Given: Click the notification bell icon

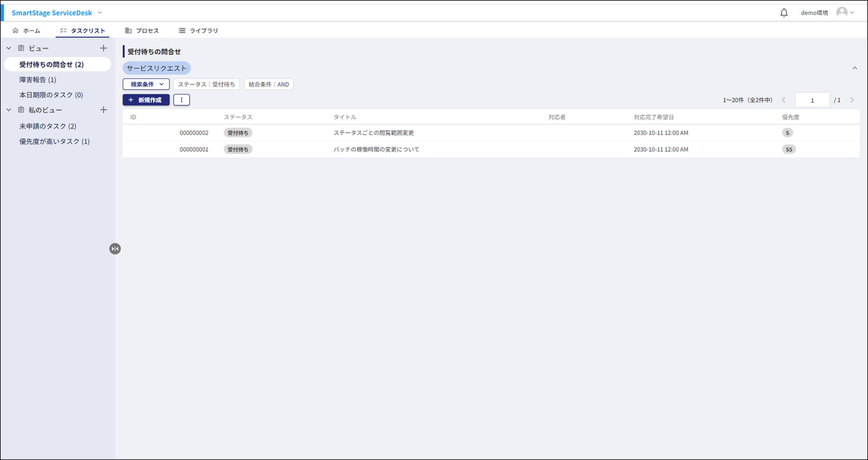Looking at the screenshot, I should point(784,13).
